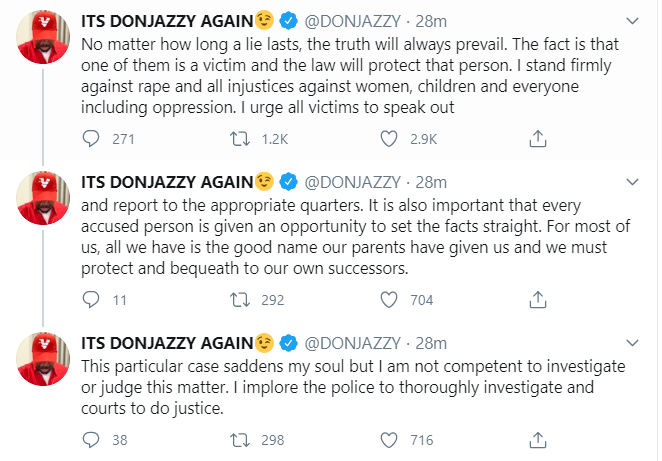Screen dimensions: 662x461
Task: Share the tweet imploring police to investigate
Action: pos(537,438)
